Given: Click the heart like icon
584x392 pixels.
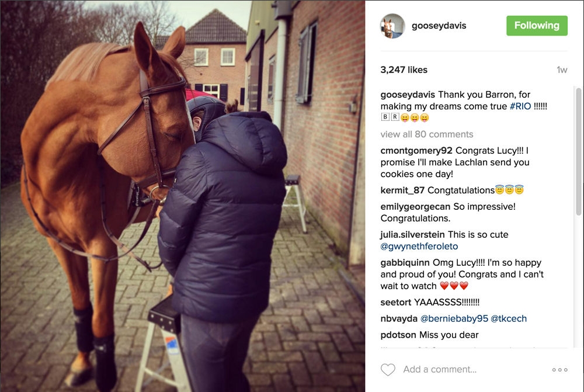Looking at the screenshot, I should pos(388,369).
